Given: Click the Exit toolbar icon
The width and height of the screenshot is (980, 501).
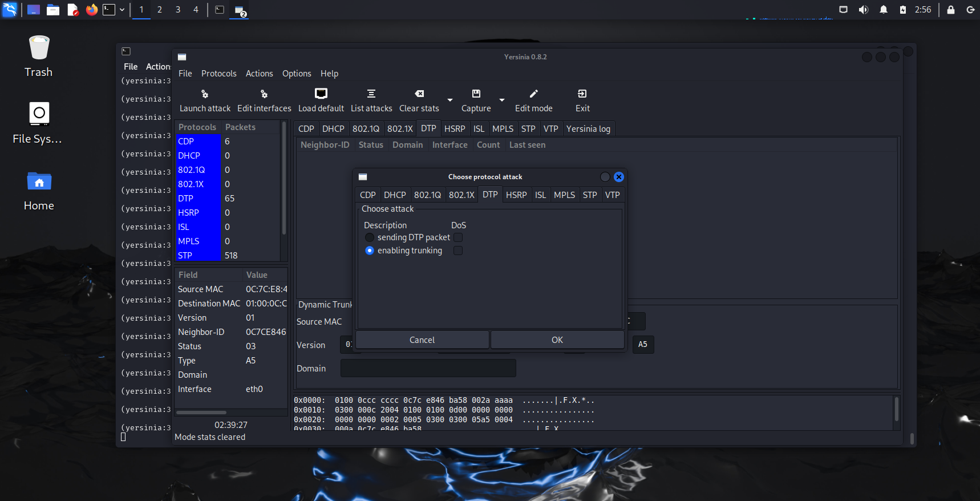Looking at the screenshot, I should pos(582,94).
